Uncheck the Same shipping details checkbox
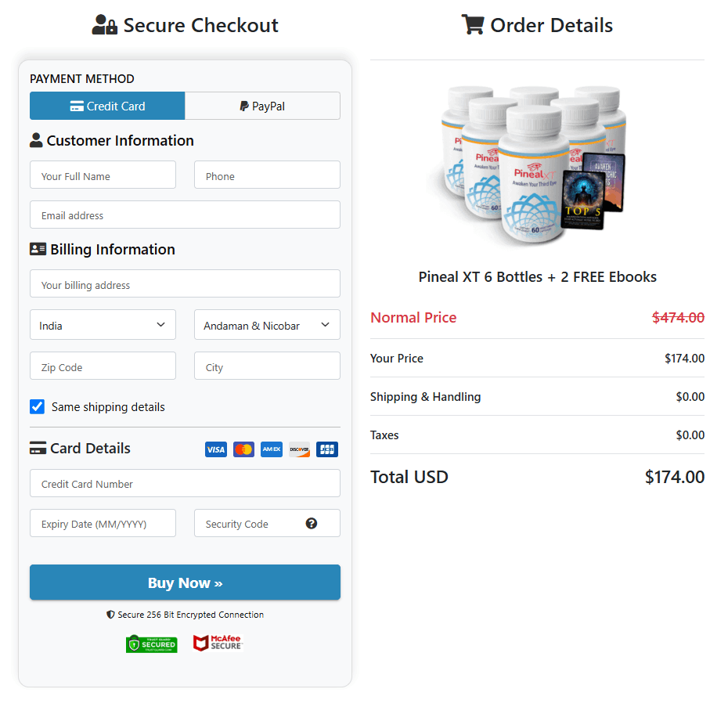The width and height of the screenshot is (728, 707). pyautogui.click(x=37, y=406)
